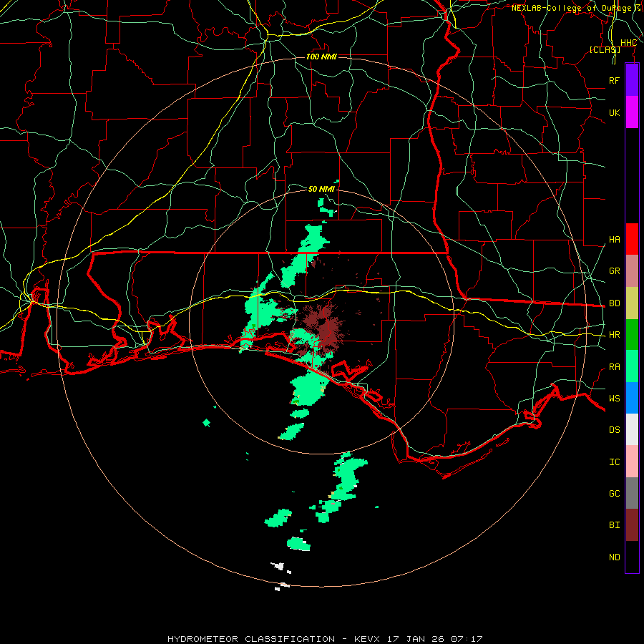
Task: Click the DS legend label
Action: 614,430
